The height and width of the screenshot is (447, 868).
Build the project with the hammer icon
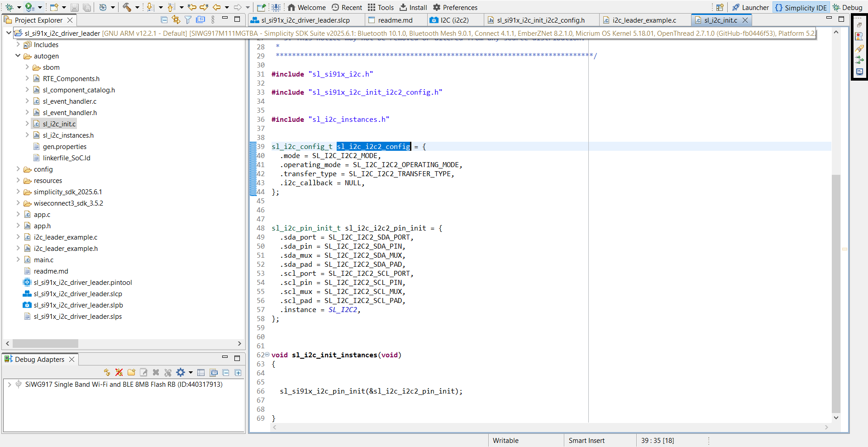coord(128,7)
